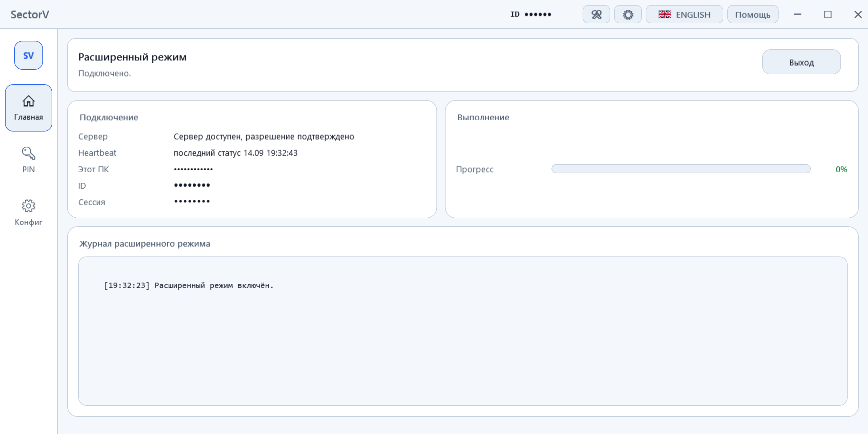Click the Выход exit button

click(801, 62)
